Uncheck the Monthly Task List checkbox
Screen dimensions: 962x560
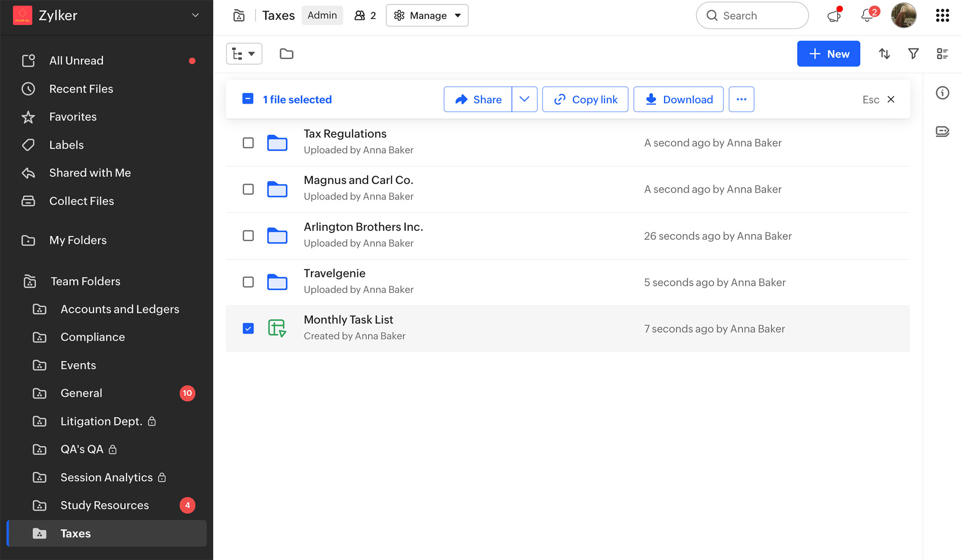248,329
